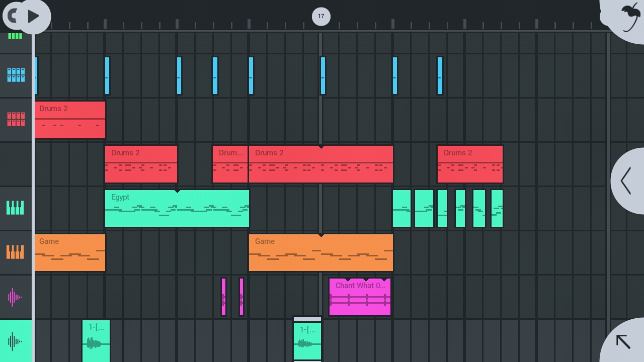Select the blue drum pad track icon
Image resolution: width=644 pixels, height=362 pixels.
pyautogui.click(x=16, y=75)
